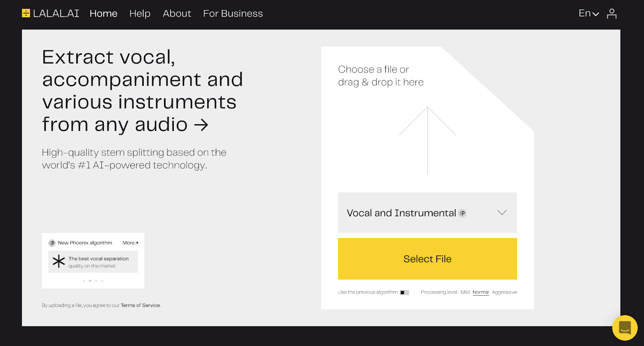
Task: Click the 'High-quality stem splitting' subtitle
Action: pyautogui.click(x=134, y=159)
